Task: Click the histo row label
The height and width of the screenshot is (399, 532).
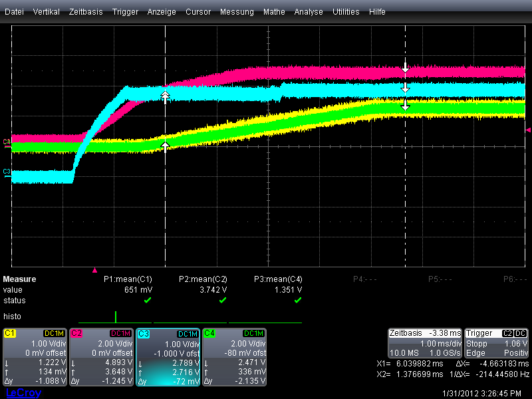Action: coord(12,317)
